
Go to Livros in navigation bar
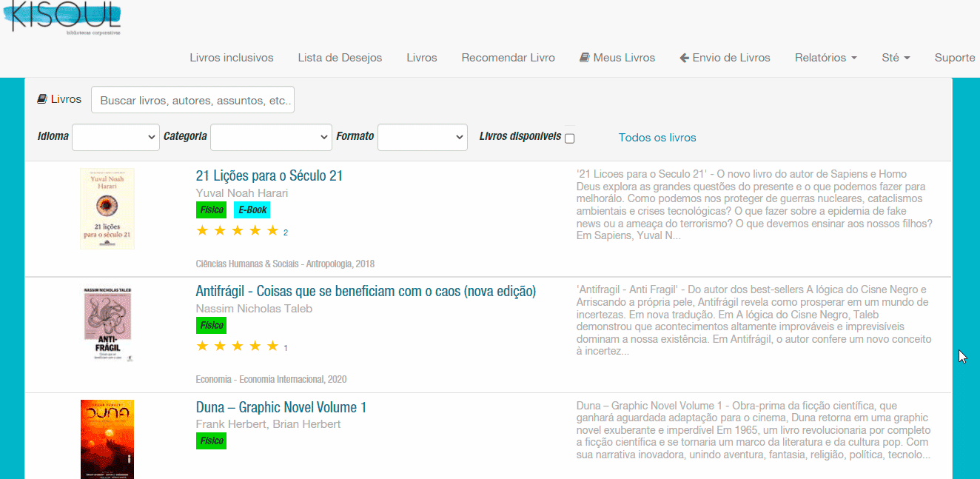[422, 58]
